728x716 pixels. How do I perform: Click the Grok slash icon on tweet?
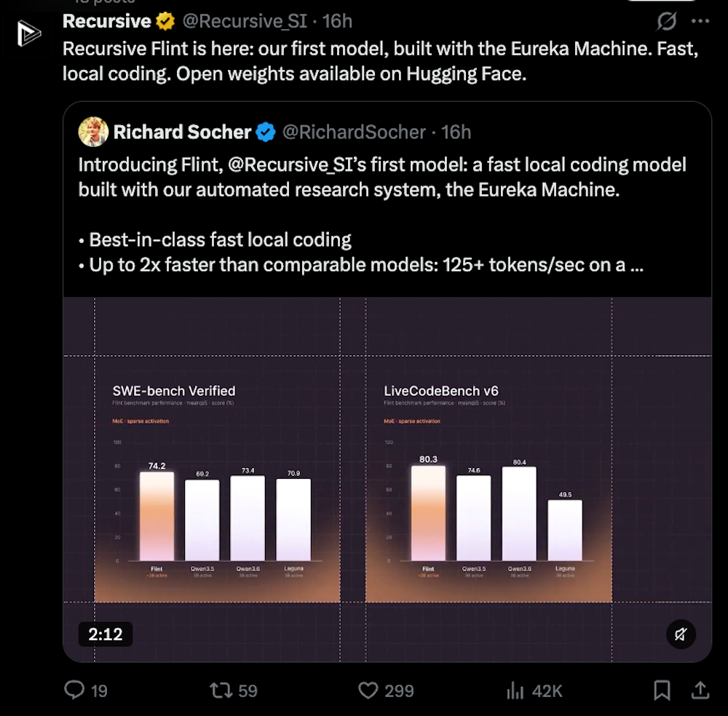(666, 21)
